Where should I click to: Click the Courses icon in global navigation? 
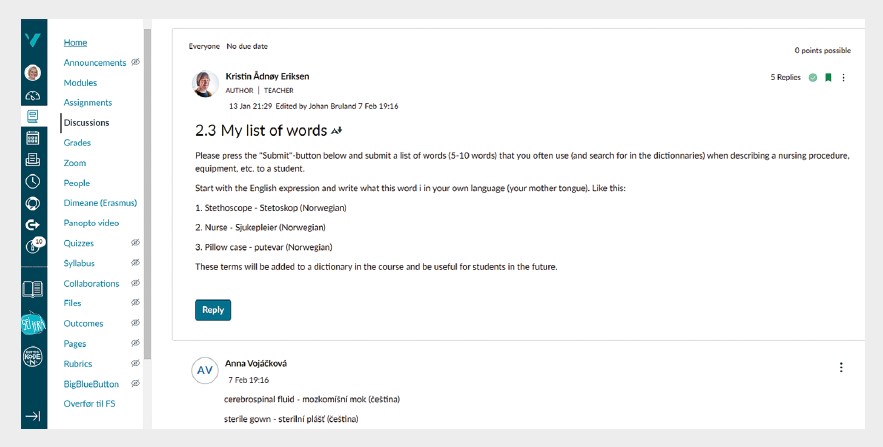32,117
